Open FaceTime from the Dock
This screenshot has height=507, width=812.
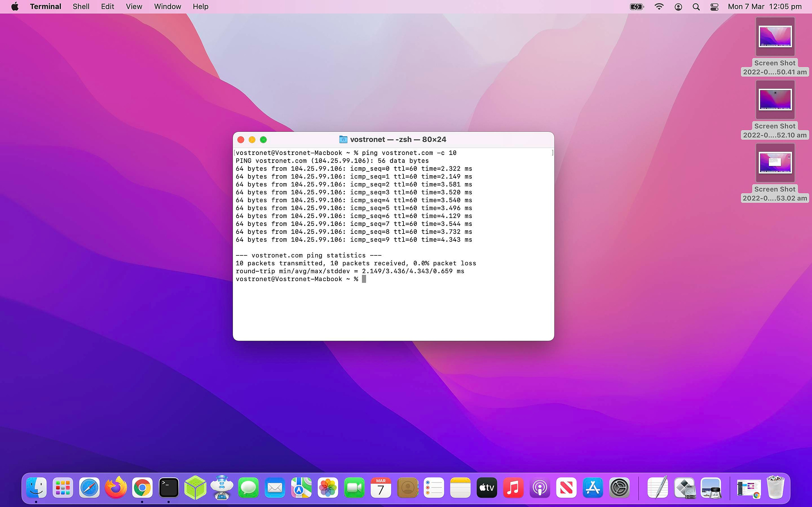pyautogui.click(x=354, y=488)
